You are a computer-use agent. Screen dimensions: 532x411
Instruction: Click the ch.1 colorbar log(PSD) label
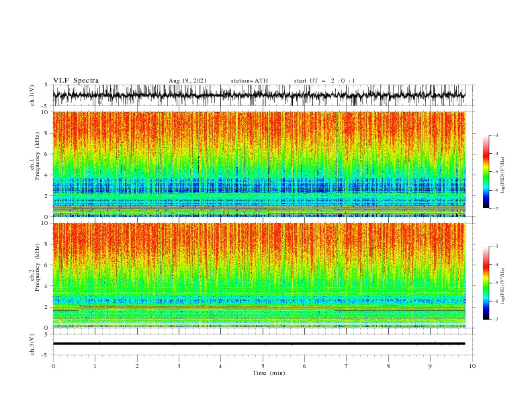pos(504,175)
